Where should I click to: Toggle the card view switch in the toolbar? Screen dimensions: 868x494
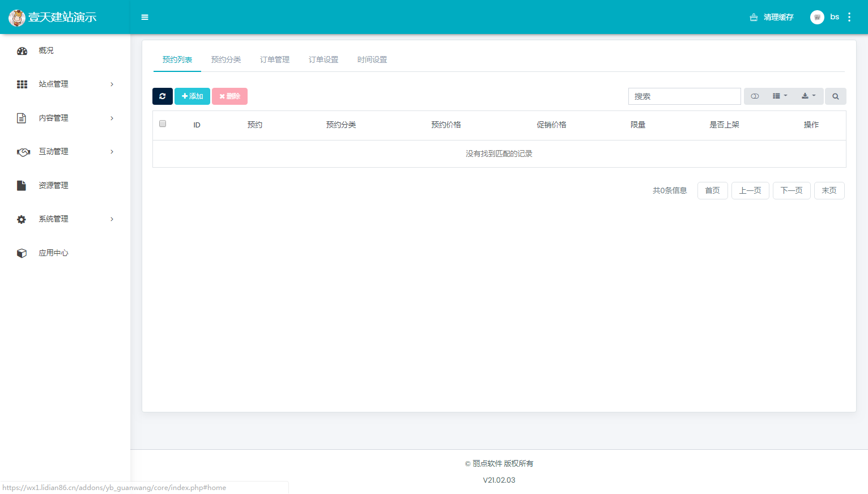755,96
